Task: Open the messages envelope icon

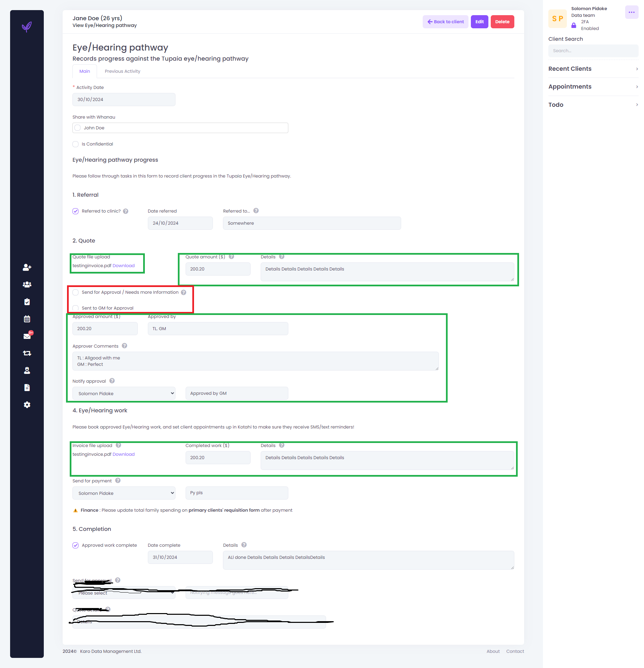Action: click(x=27, y=337)
